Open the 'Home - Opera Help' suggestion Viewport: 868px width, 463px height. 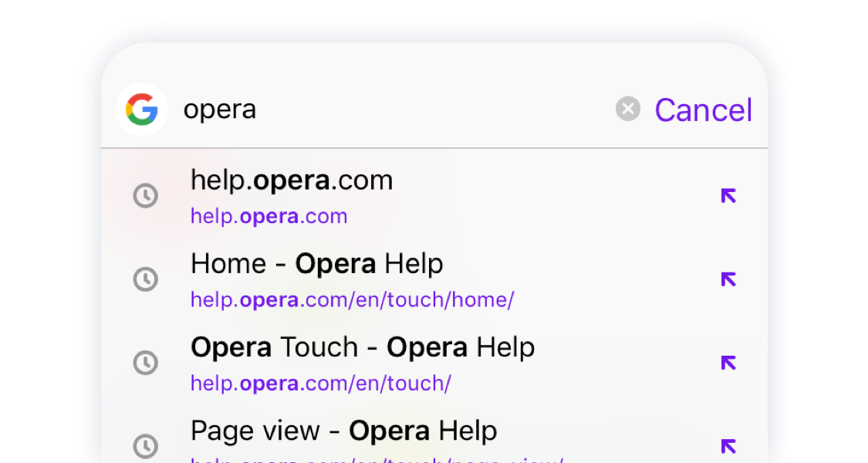316,265
